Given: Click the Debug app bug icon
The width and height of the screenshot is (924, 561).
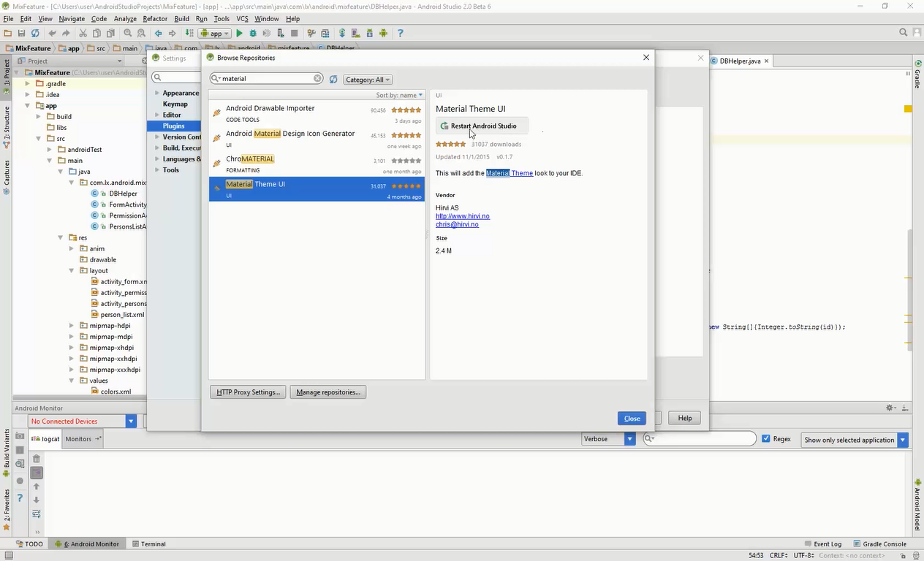Looking at the screenshot, I should 253,33.
